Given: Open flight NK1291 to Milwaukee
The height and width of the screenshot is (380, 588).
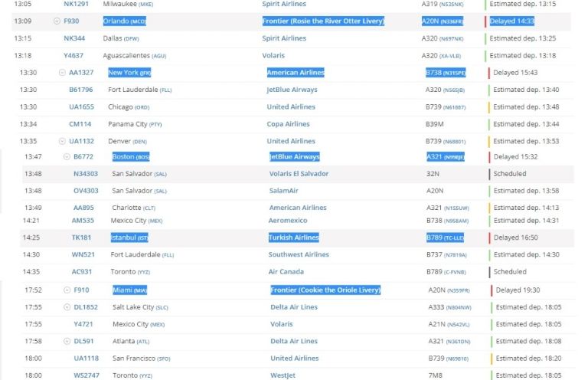Looking at the screenshot, I should (76, 4).
